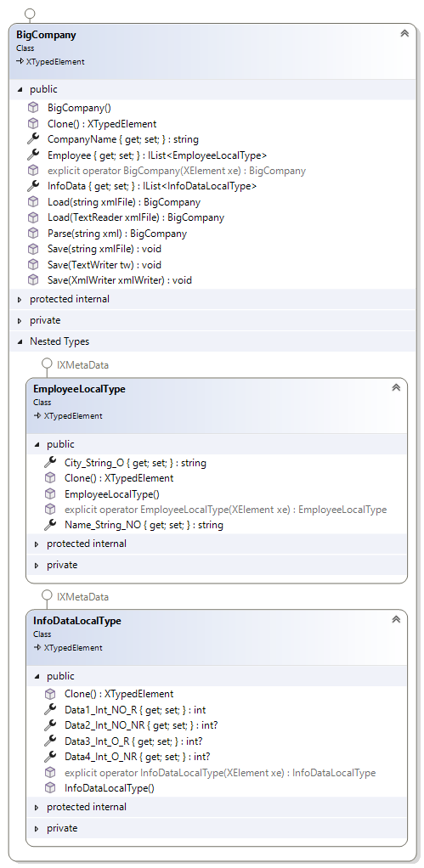Select the Load(TextReader xmlFile) member

coord(136,217)
